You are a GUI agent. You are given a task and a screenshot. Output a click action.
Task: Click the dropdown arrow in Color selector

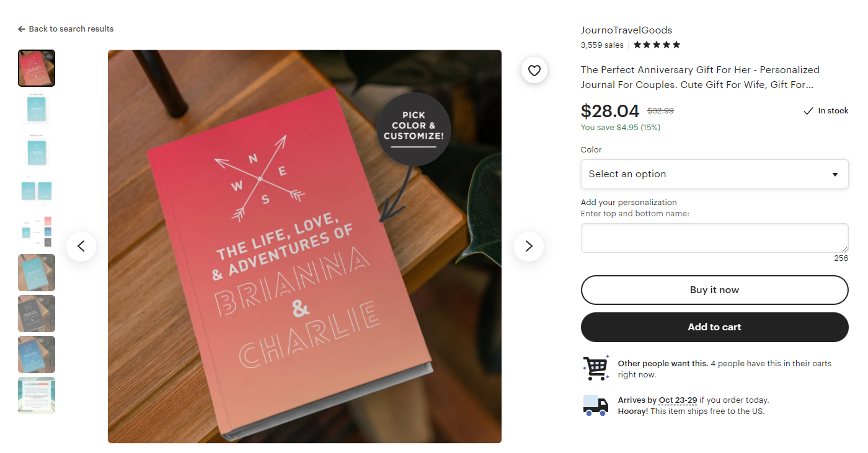pos(835,175)
